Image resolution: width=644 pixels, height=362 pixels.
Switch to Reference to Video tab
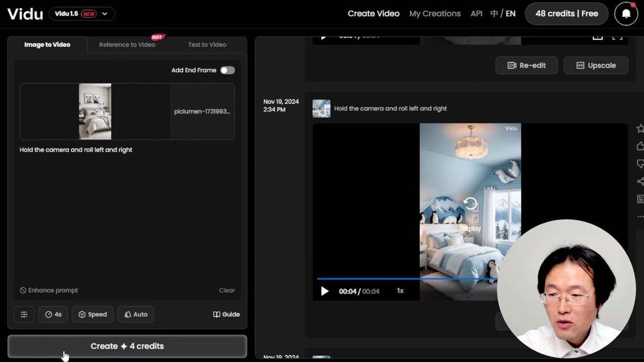coord(127,45)
